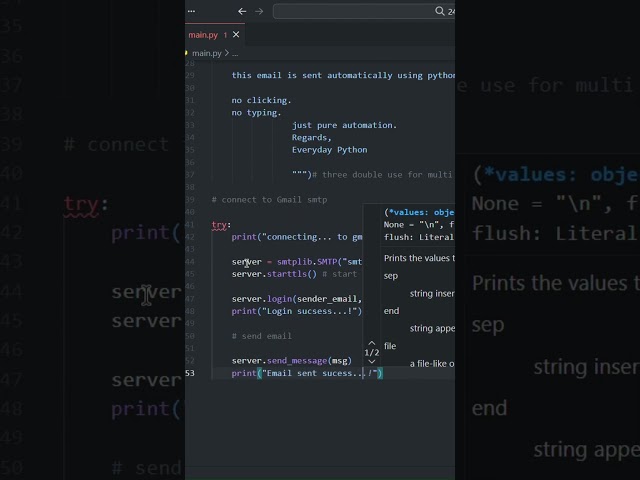Show next signature with down chevron

[371, 362]
